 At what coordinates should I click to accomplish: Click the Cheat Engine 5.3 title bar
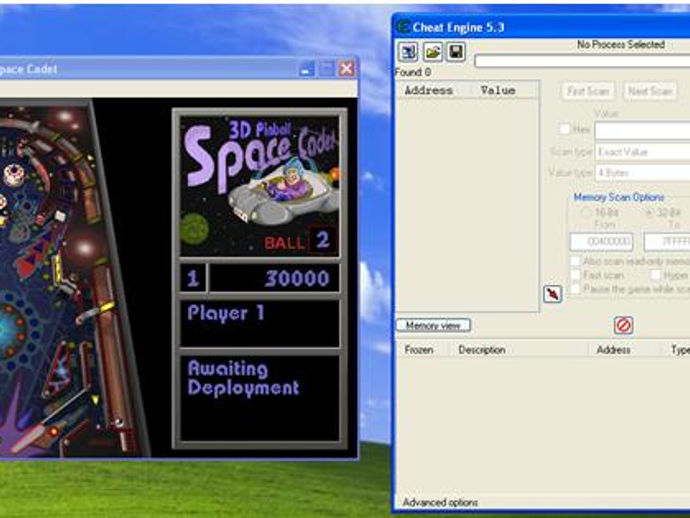click(x=541, y=27)
